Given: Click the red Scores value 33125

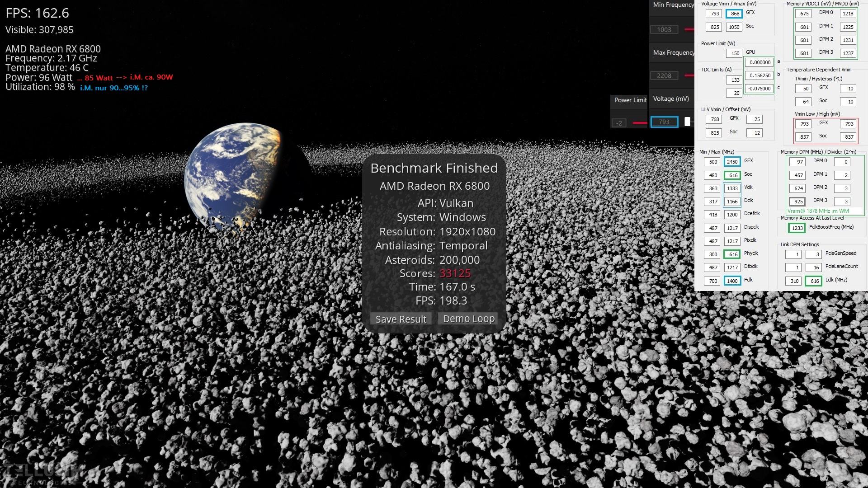Looking at the screenshot, I should click(455, 273).
